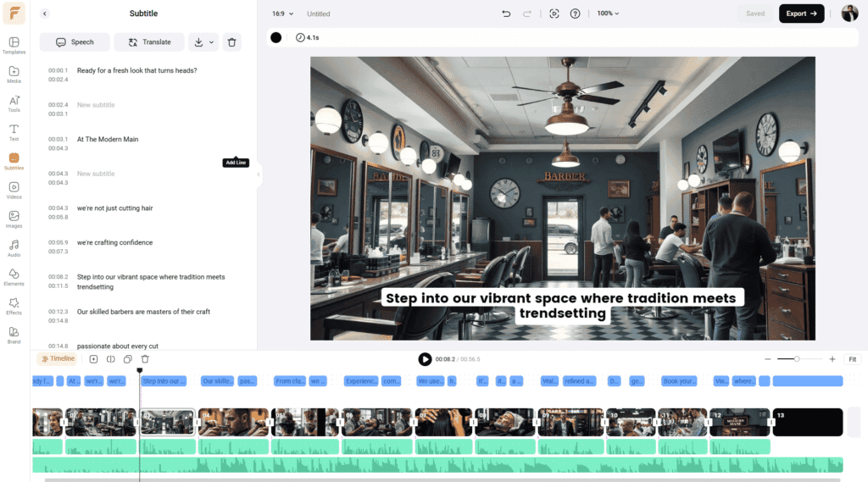Select scene thumbnail number 04 in timeline
The width and height of the screenshot is (868, 482).
coord(233,422)
